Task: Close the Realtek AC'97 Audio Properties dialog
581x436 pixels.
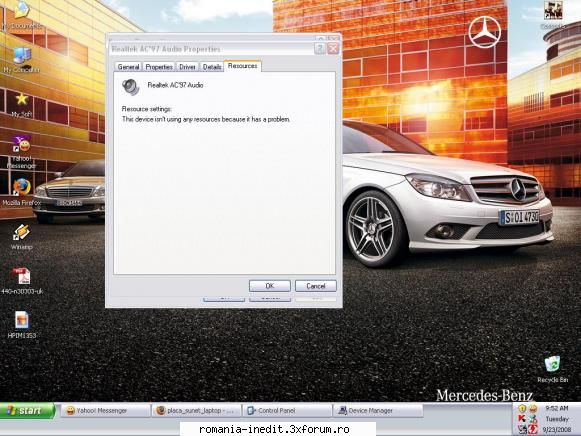Action: tap(333, 49)
